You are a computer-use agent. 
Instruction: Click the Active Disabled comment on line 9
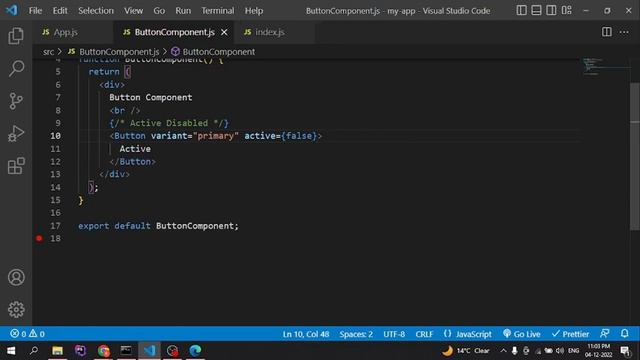[x=169, y=123]
